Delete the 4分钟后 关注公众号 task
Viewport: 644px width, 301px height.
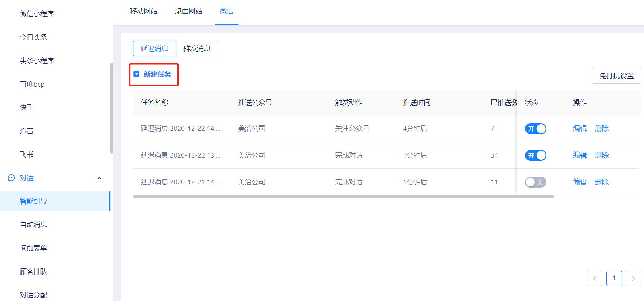[602, 128]
